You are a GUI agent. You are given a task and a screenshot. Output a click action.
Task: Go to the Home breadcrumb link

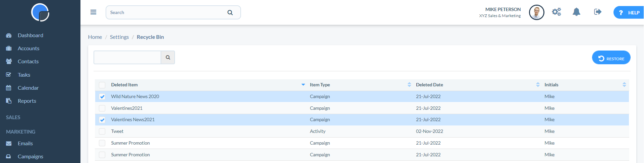point(95,37)
